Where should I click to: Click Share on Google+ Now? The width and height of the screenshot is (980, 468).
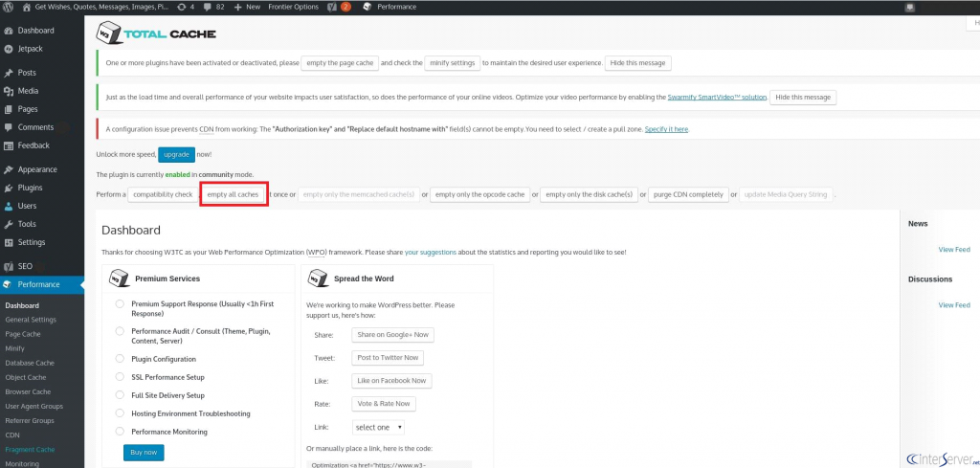point(392,335)
